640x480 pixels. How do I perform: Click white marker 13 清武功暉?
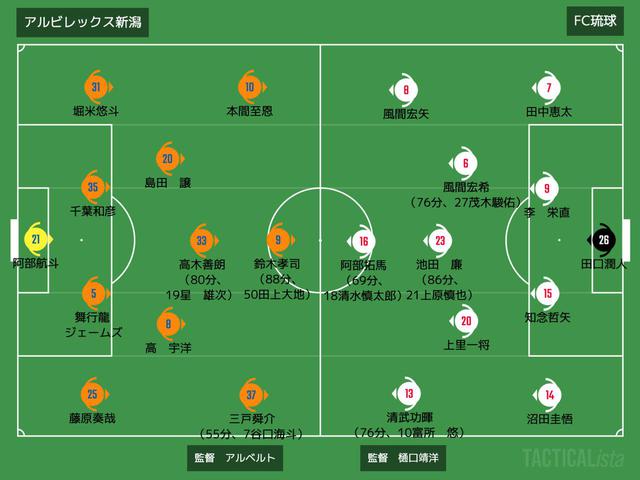click(x=407, y=393)
